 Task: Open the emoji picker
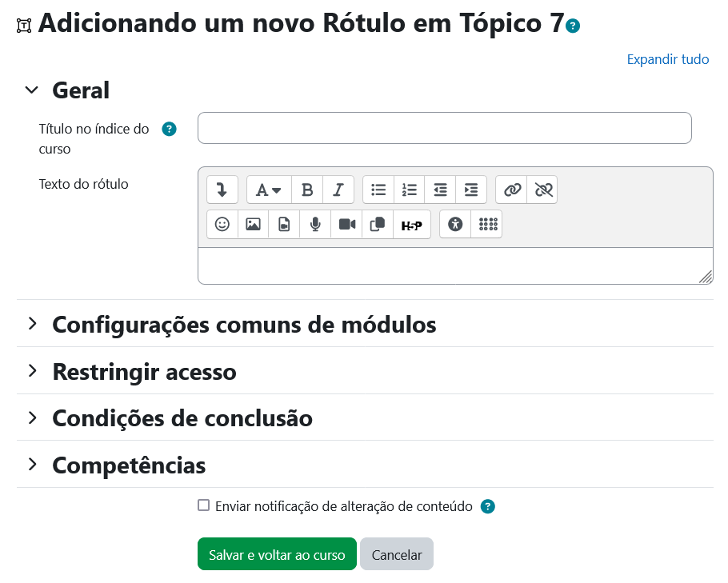point(222,225)
